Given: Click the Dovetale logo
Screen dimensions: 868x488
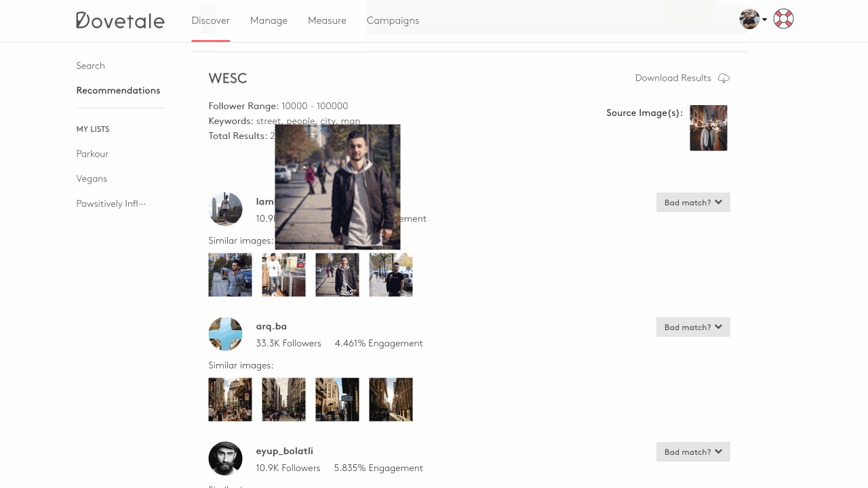Looking at the screenshot, I should 120,20.
